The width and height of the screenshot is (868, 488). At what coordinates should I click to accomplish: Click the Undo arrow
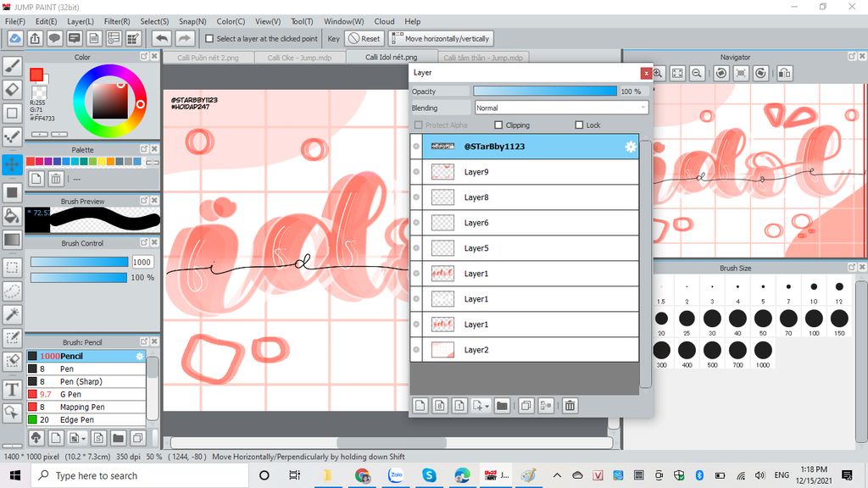[162, 39]
